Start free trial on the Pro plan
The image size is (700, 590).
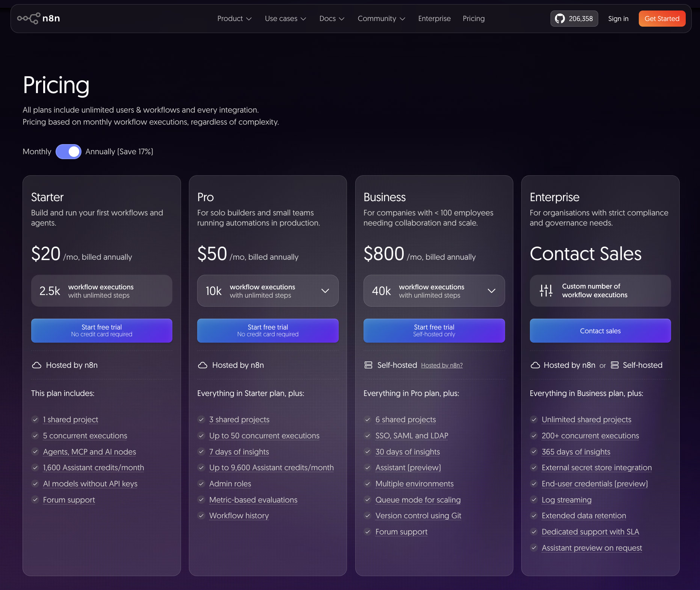268,331
